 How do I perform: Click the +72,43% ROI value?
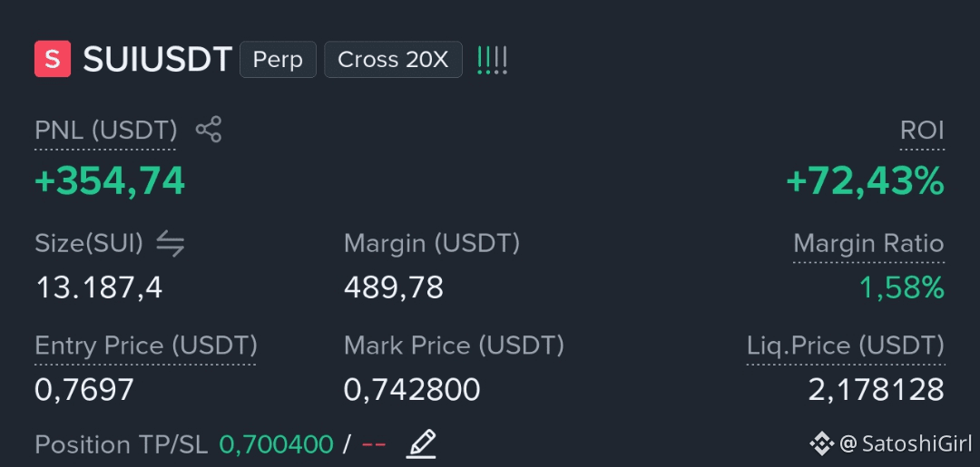865,181
